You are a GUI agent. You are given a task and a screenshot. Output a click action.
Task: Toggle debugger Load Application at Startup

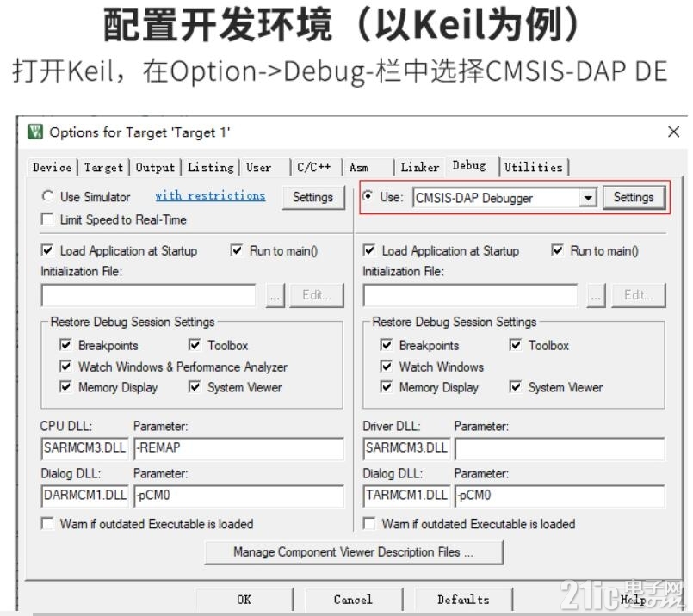coord(369,250)
